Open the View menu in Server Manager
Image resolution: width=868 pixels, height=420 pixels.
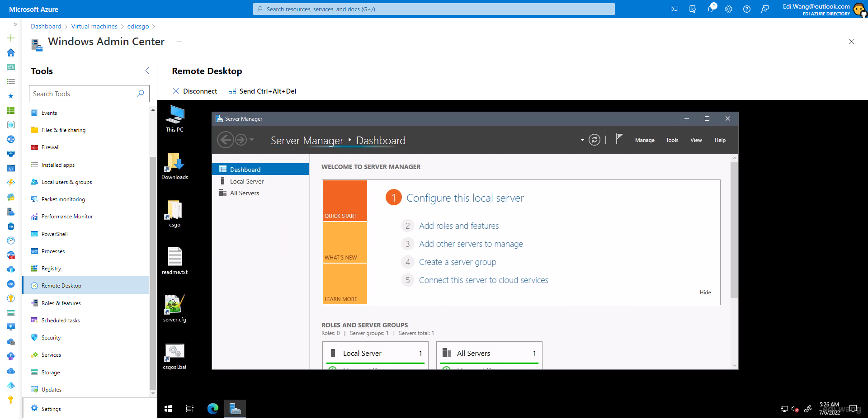(696, 140)
